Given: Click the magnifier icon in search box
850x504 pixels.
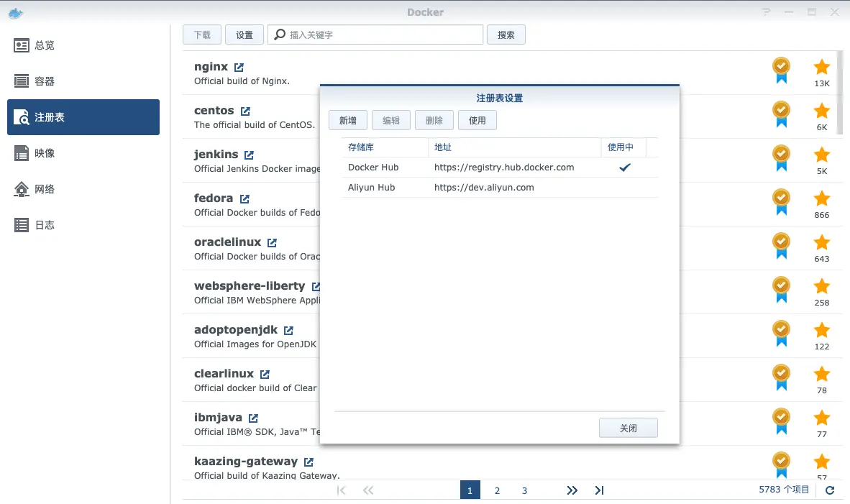Looking at the screenshot, I should (280, 35).
